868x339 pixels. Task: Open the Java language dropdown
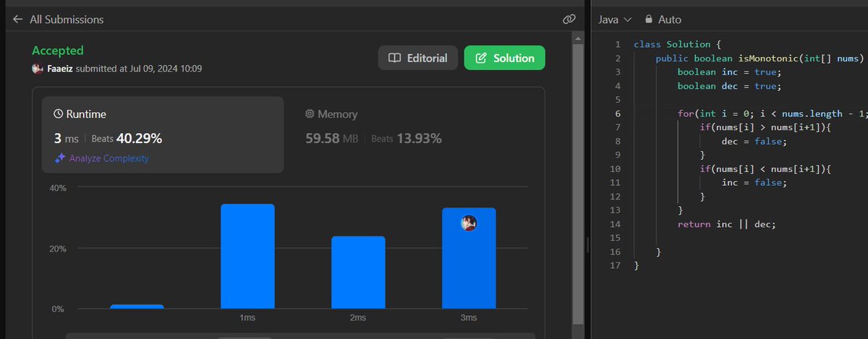tap(615, 20)
